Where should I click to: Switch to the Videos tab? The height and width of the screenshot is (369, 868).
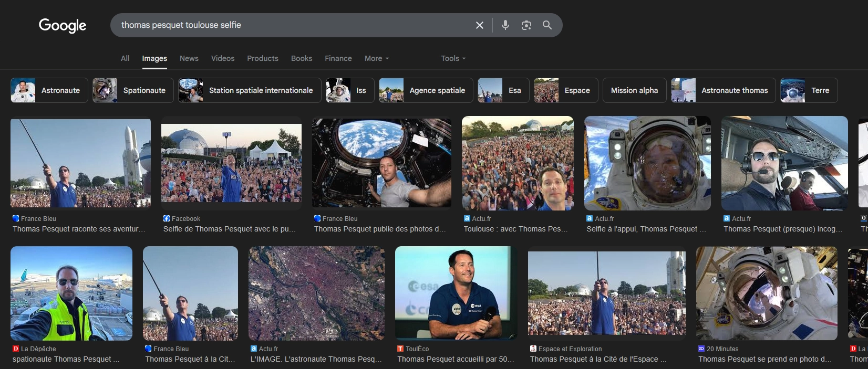[x=223, y=58]
